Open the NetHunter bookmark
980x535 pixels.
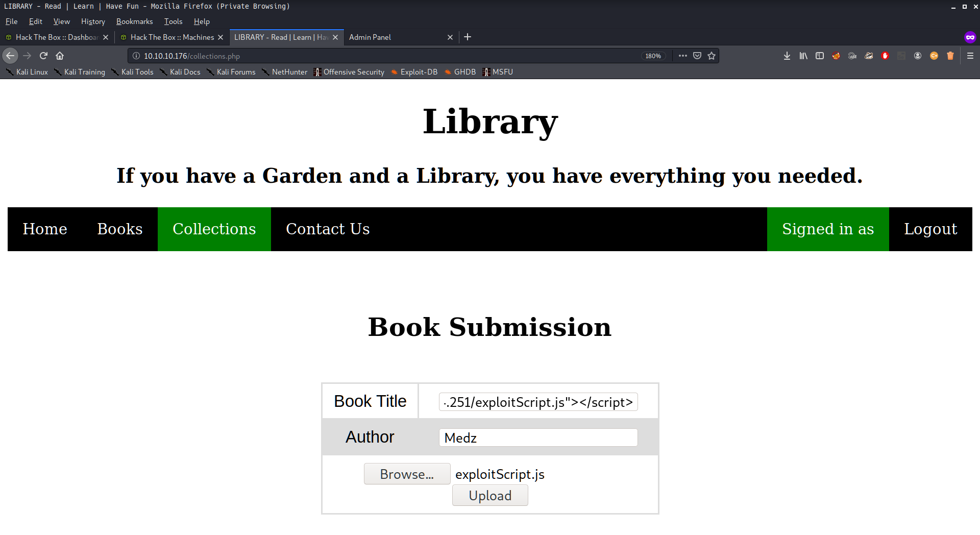[x=284, y=72]
